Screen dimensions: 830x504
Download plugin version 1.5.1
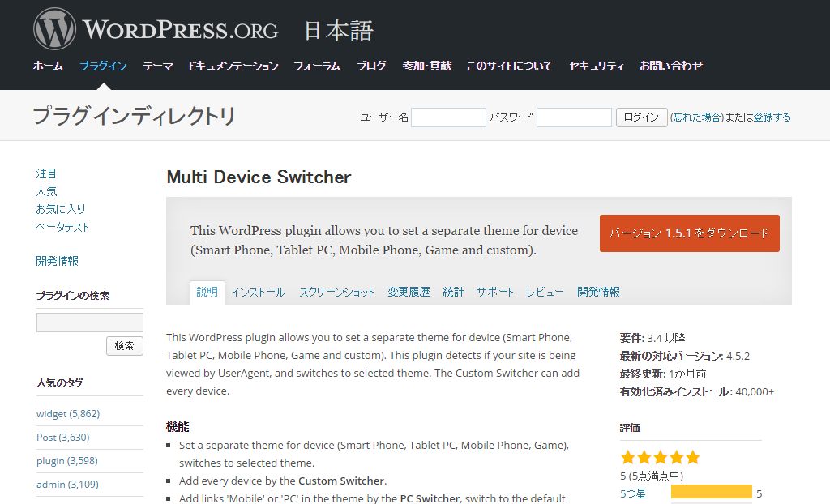tap(689, 233)
